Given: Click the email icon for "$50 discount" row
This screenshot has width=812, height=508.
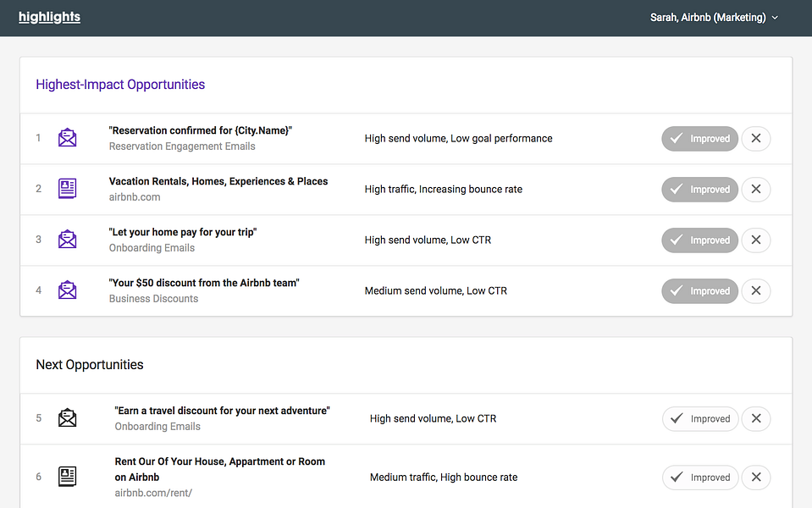Looking at the screenshot, I should pyautogui.click(x=68, y=290).
